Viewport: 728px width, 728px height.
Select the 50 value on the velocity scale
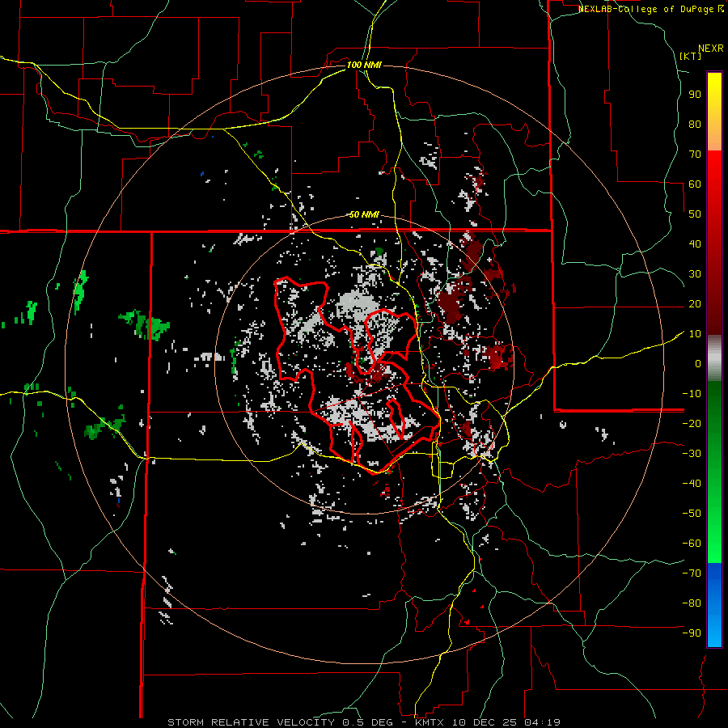click(x=695, y=214)
